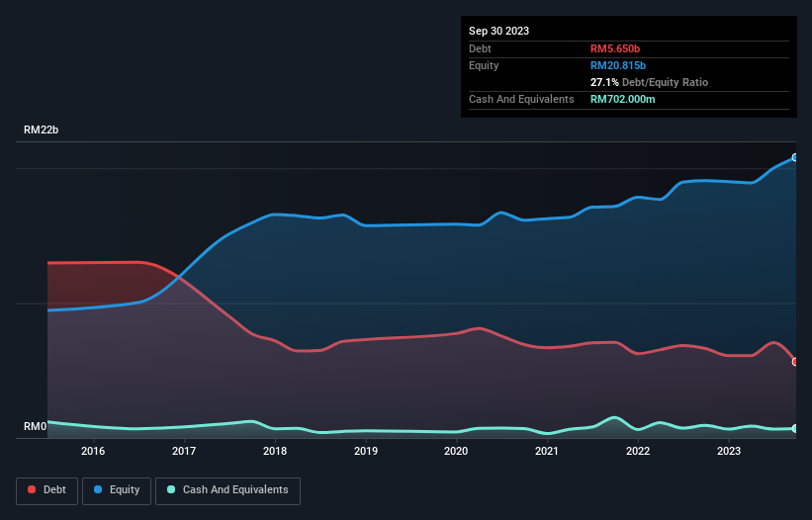Click the red Debt legend dot
This screenshot has width=812, height=520.
(x=32, y=489)
